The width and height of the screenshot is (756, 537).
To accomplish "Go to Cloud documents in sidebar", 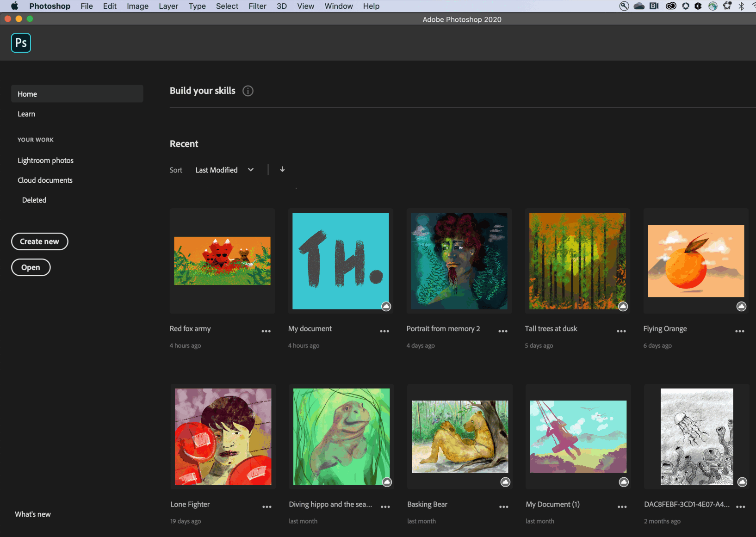I will pyautogui.click(x=45, y=180).
